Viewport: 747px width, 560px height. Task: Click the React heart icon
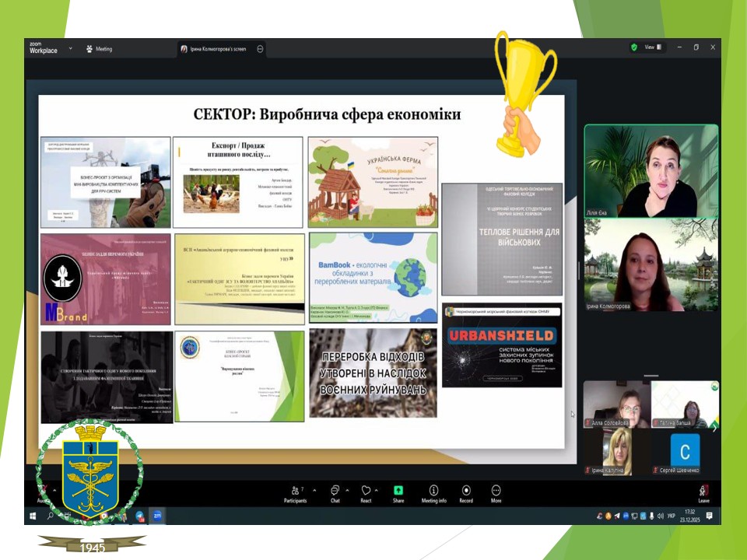point(366,492)
